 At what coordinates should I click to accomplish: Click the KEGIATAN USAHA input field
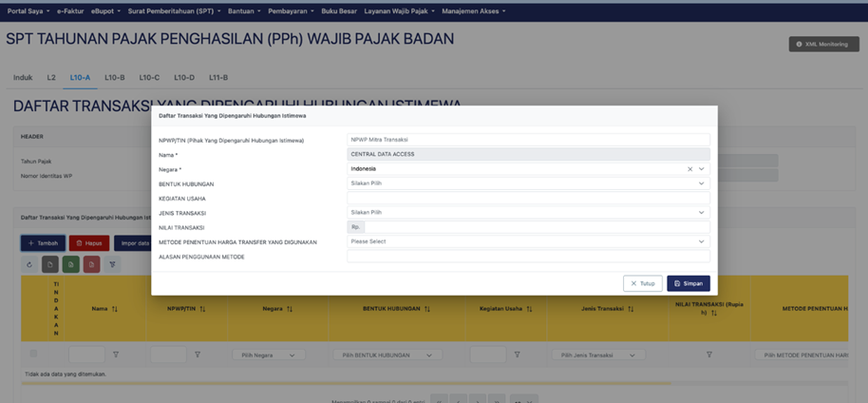528,198
